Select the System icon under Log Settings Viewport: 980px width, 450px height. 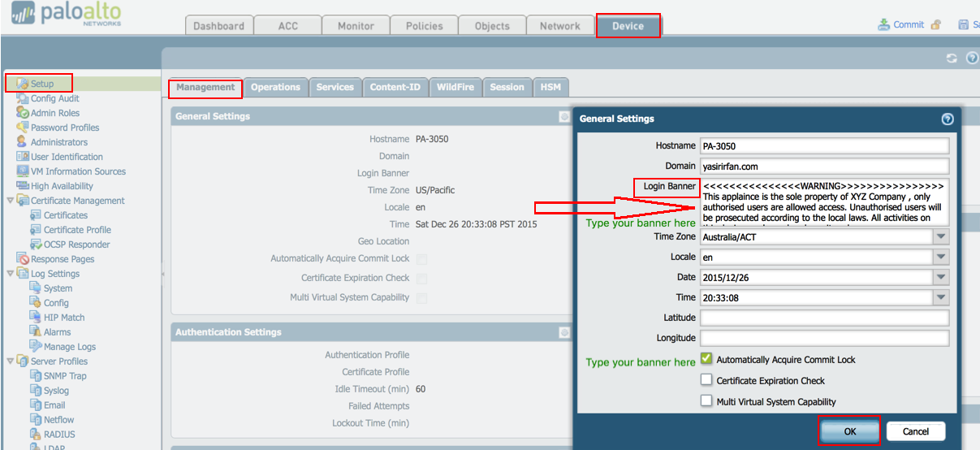[x=36, y=288]
